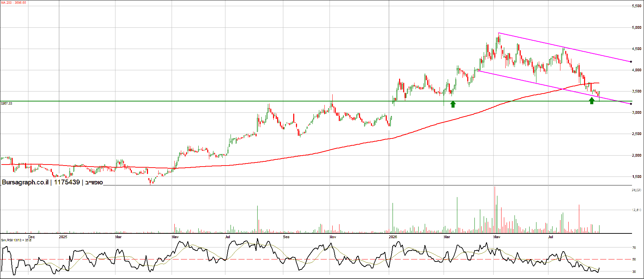Click the 12,410 volume axis label
The image size is (644, 279).
pos(636,210)
